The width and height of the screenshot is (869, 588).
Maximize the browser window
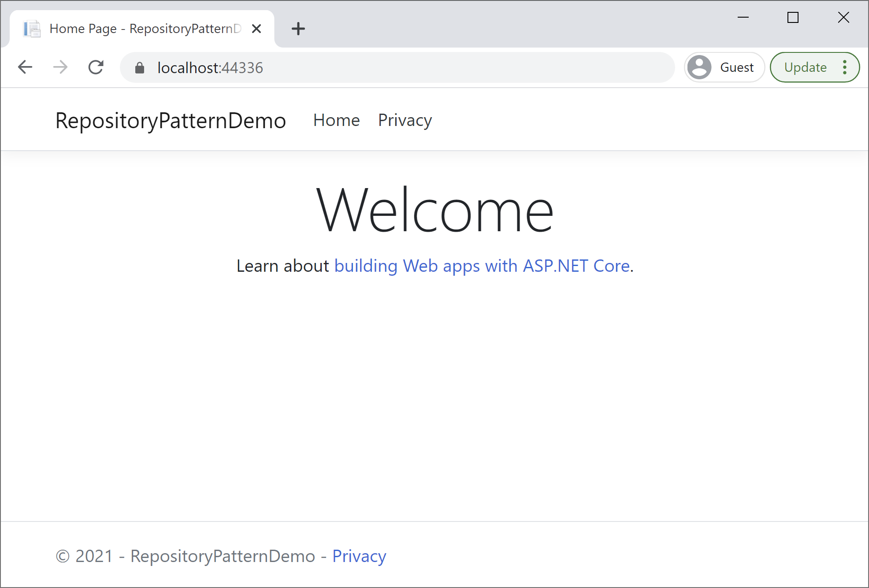pyautogui.click(x=793, y=18)
